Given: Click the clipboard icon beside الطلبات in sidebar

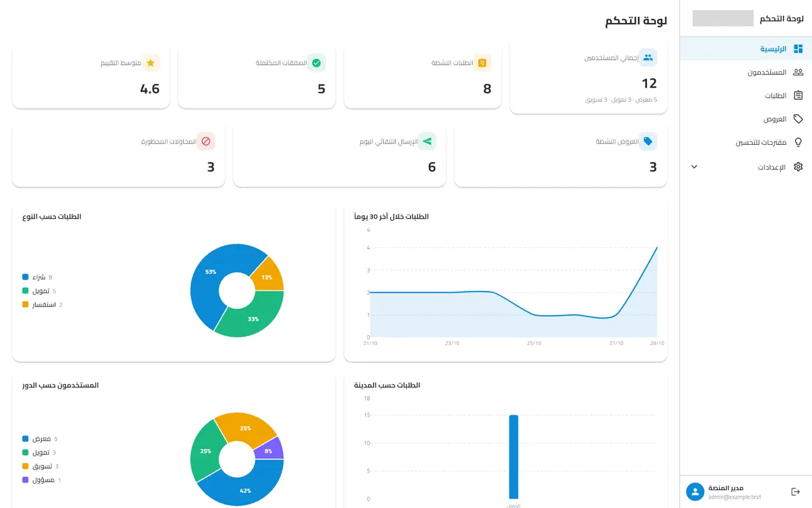Looking at the screenshot, I should click(x=798, y=96).
